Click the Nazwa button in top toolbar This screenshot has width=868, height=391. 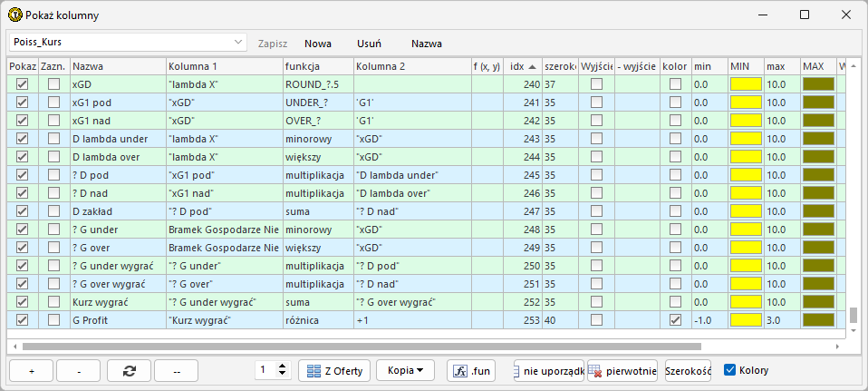[426, 43]
